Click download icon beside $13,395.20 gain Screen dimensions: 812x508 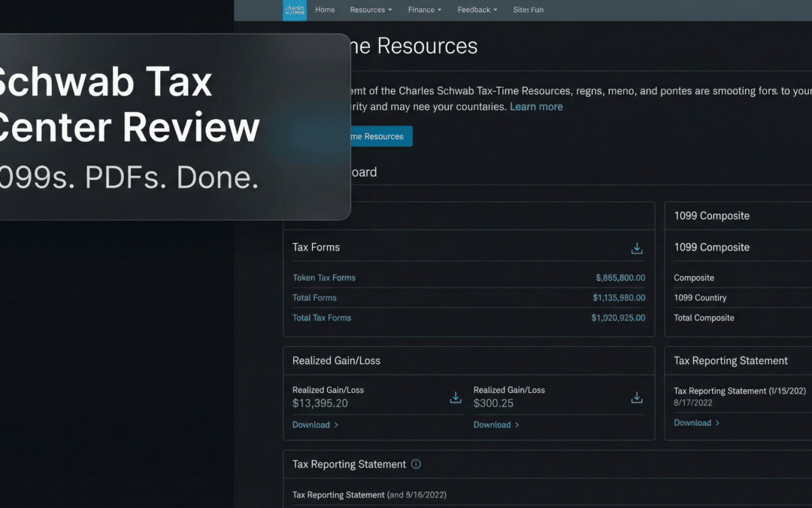pyautogui.click(x=456, y=397)
